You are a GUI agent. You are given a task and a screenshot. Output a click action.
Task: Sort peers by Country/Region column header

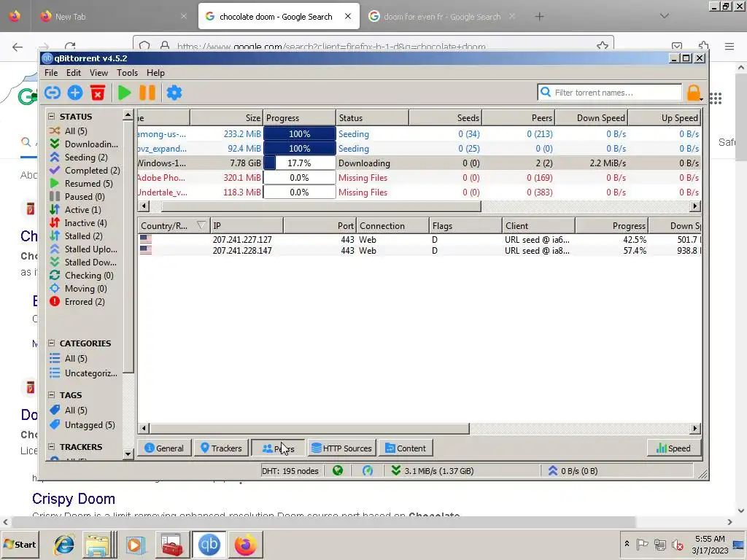174,226
